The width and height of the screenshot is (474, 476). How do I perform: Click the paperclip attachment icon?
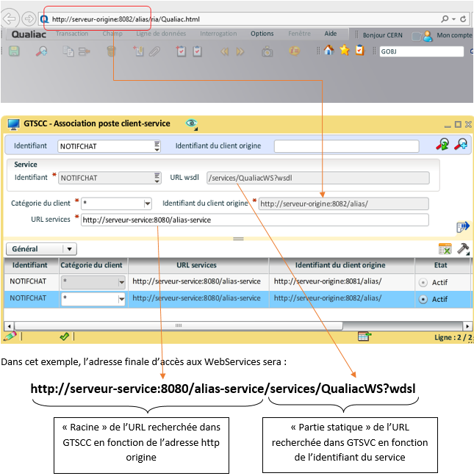click(154, 51)
